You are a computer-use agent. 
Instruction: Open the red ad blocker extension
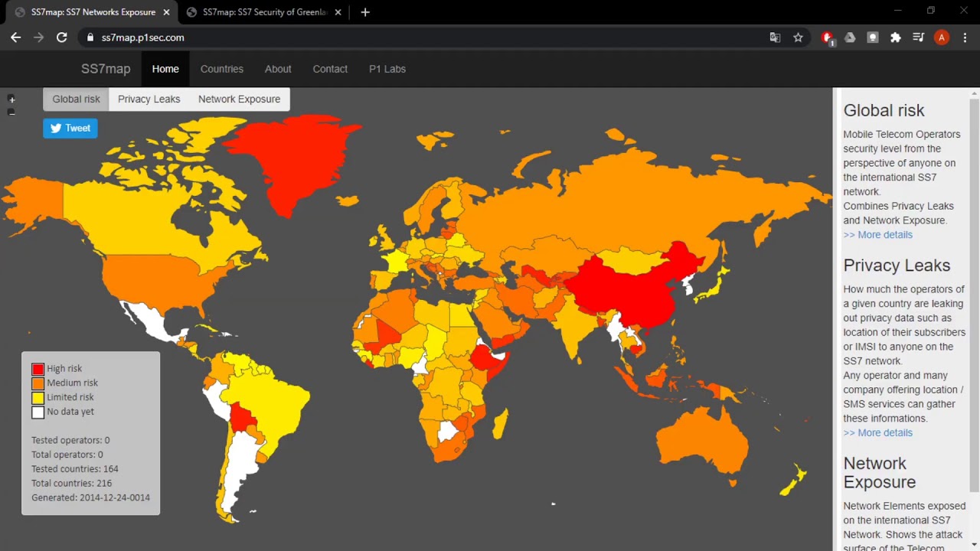(827, 37)
